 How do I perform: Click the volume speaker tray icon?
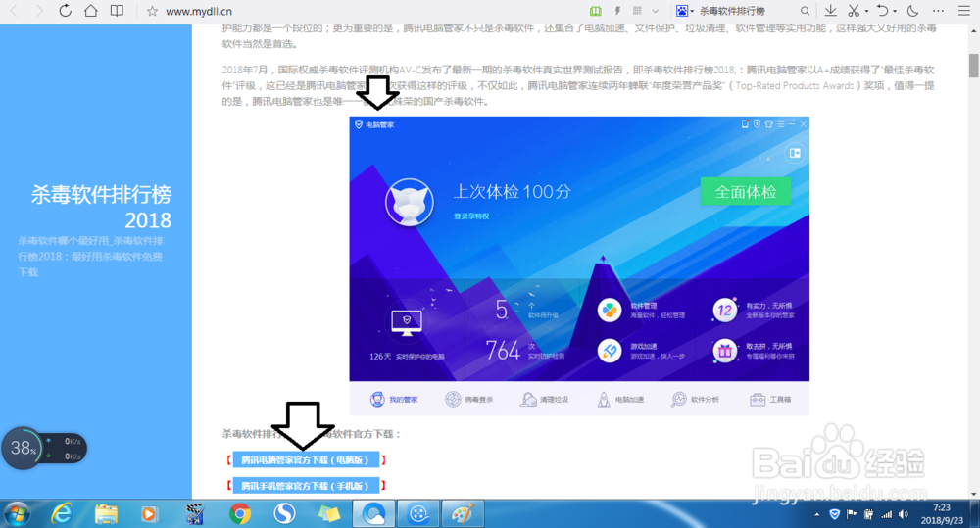(x=904, y=514)
